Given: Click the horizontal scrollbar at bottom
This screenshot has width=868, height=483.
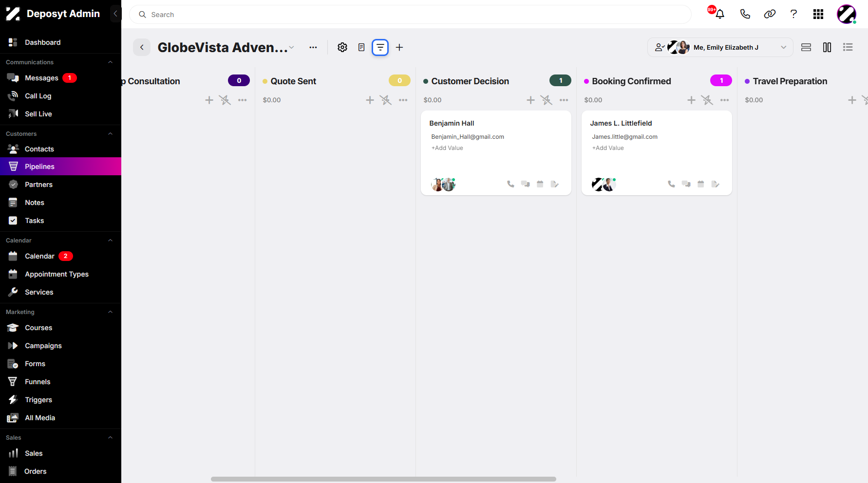Looking at the screenshot, I should (x=383, y=479).
